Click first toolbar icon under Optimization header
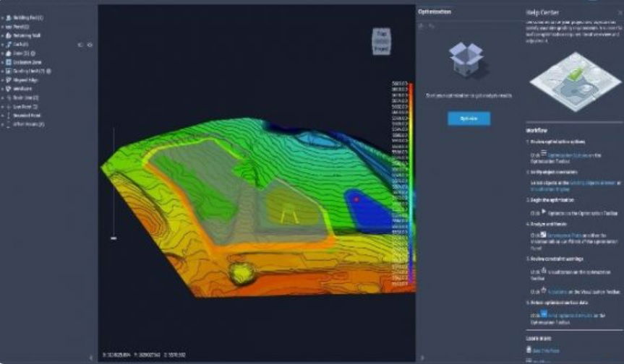The image size is (624, 364). (422, 26)
